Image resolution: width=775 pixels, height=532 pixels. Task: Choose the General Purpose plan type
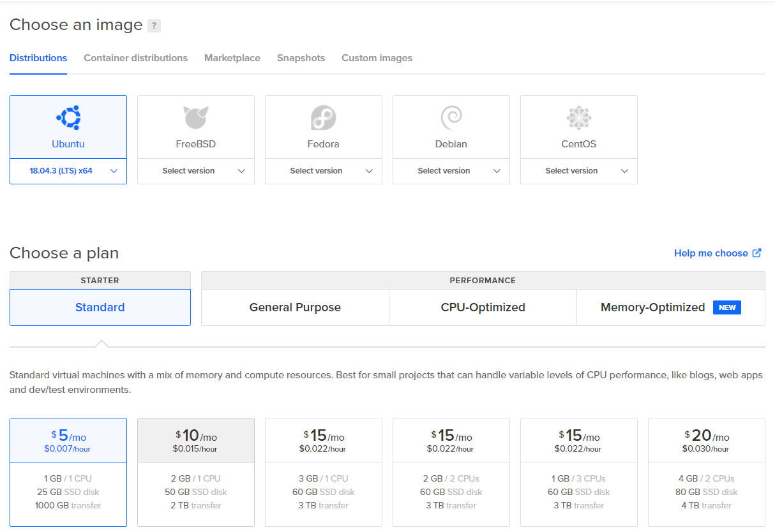(295, 307)
